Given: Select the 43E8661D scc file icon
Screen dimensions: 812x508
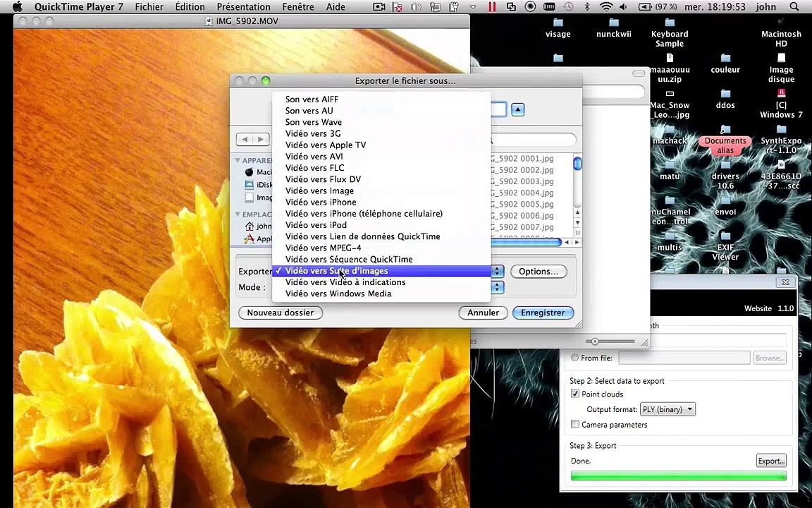Looking at the screenshot, I should coord(781,165).
